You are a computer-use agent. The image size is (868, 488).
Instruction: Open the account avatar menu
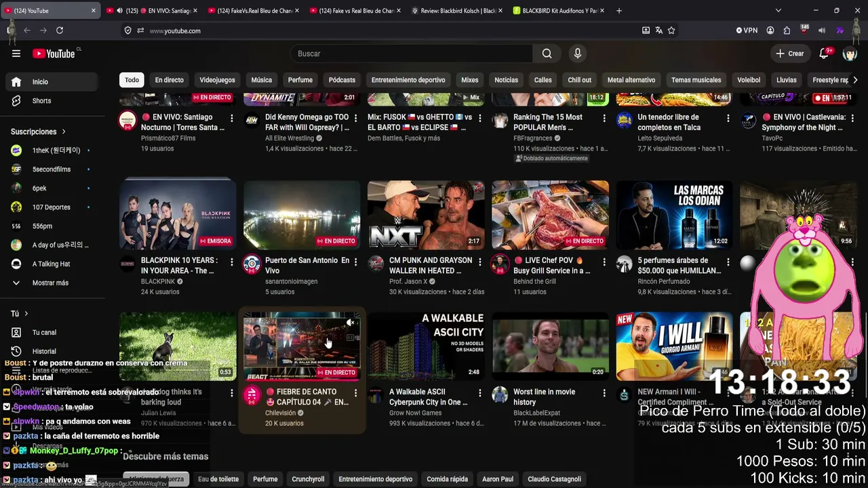tap(850, 54)
